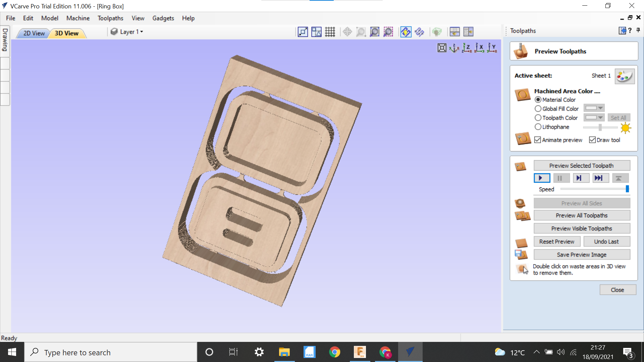The image size is (644, 362).
Task: Click Preview All Toolpaths button
Action: pos(582,216)
